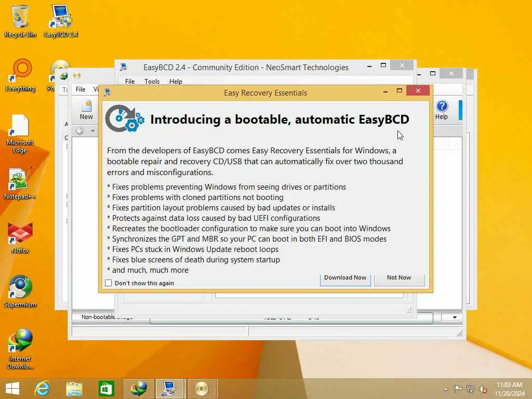Screen dimensions: 532x399
Task: Select the Recycle Bin desktop icon
Action: (x=20, y=21)
